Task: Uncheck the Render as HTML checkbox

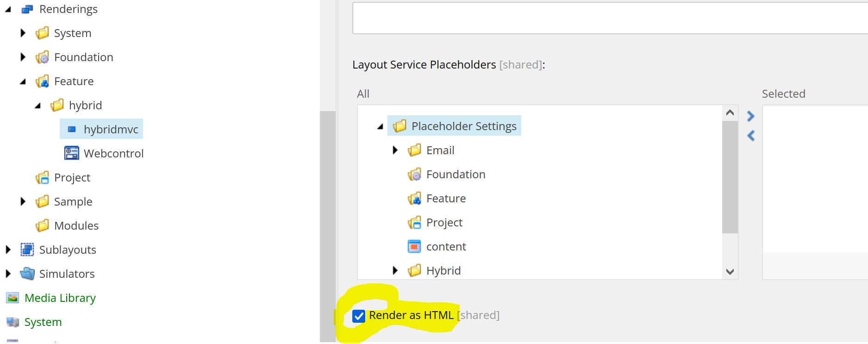Action: coord(359,316)
